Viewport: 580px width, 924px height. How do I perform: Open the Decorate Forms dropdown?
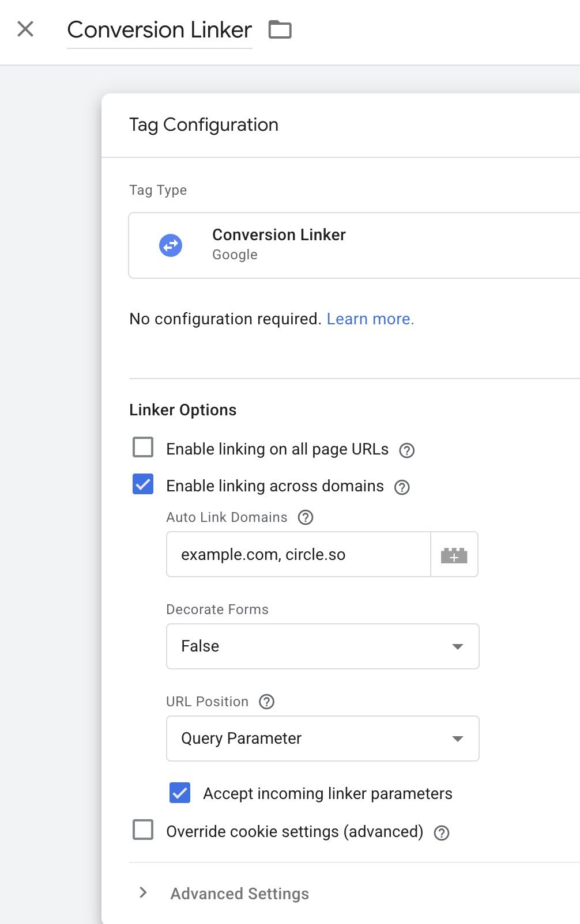323,646
